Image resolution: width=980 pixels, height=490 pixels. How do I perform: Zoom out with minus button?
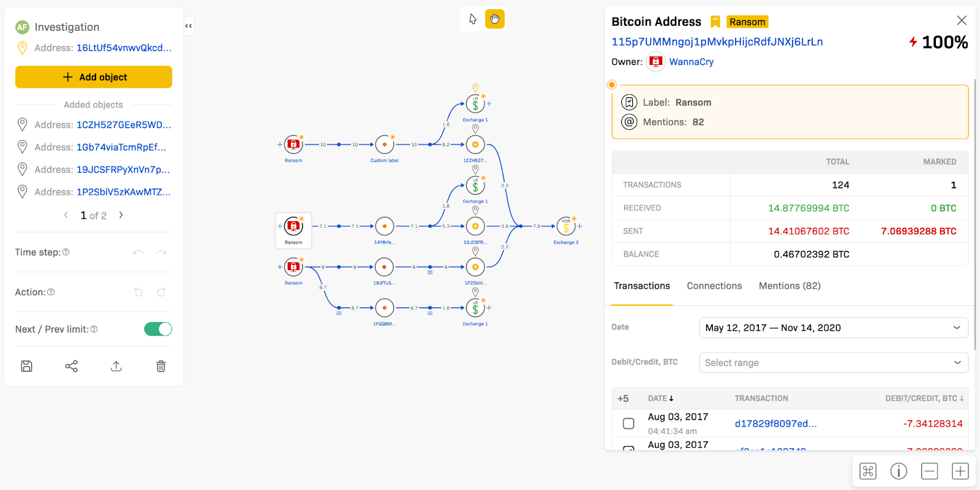929,471
